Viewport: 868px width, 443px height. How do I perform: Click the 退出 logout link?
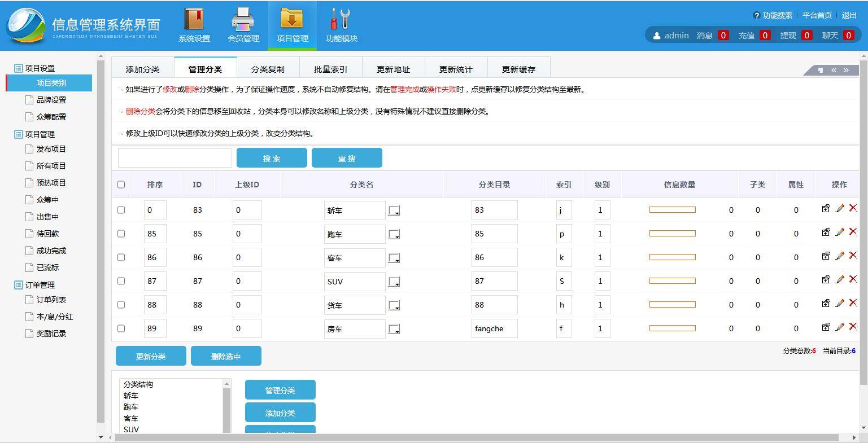click(x=849, y=15)
